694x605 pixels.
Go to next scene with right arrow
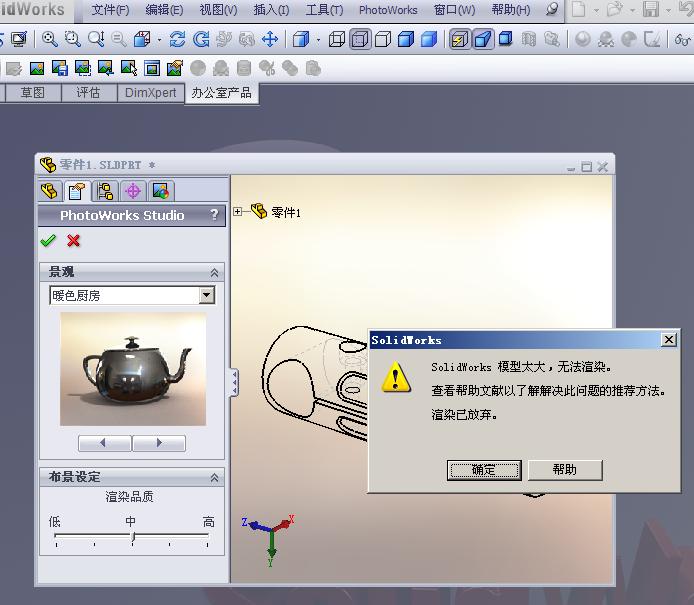[x=159, y=443]
